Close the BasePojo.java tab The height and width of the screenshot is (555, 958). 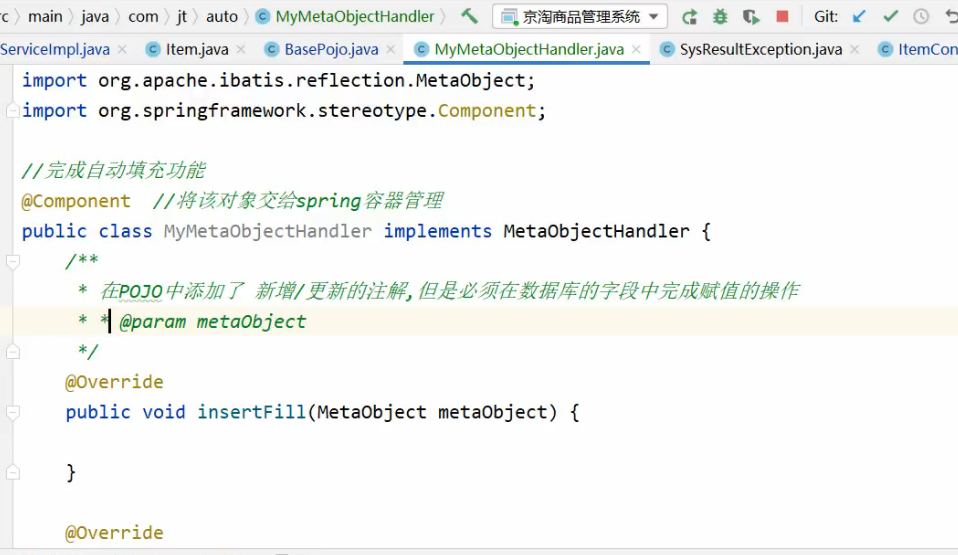(391, 49)
